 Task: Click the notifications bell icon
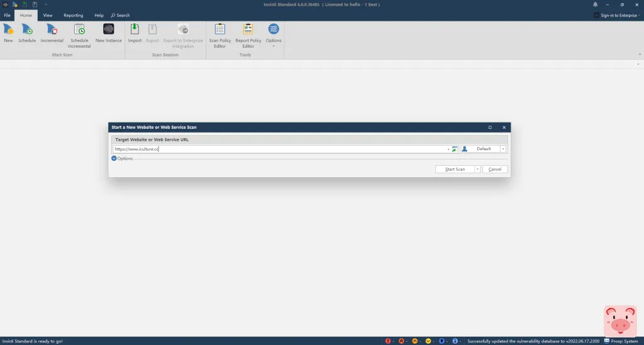[595, 4]
